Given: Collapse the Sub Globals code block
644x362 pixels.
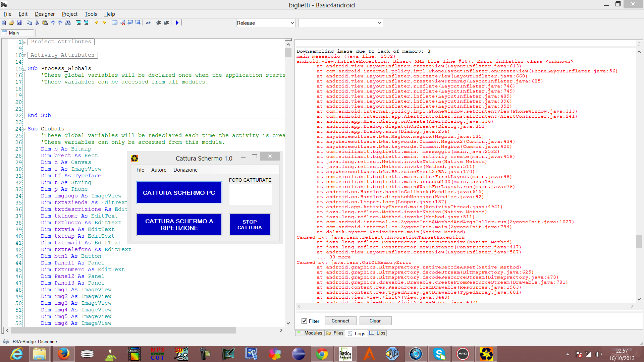Looking at the screenshot, I should click(x=24, y=129).
